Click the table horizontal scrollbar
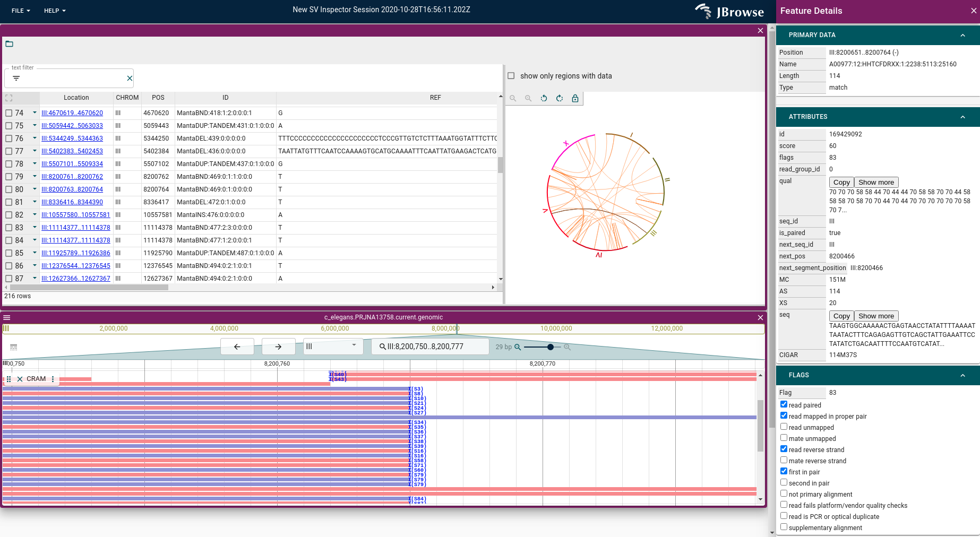This screenshot has width=980, height=537. click(88, 287)
